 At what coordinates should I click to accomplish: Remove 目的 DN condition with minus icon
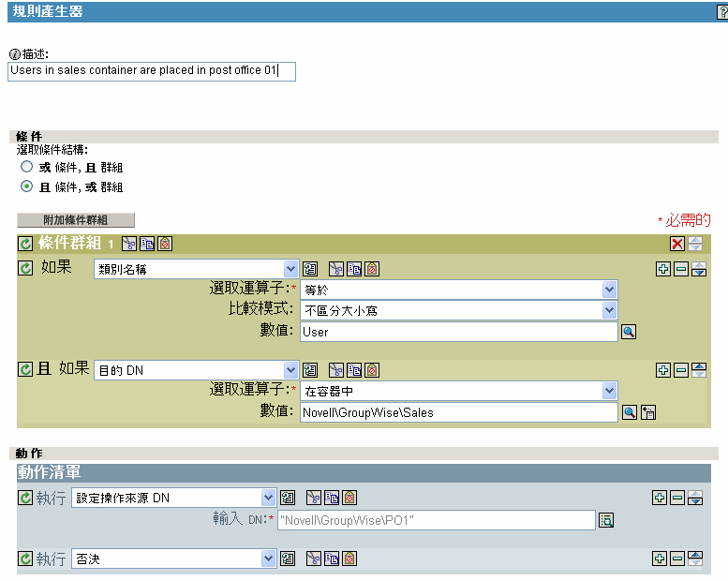tap(681, 370)
